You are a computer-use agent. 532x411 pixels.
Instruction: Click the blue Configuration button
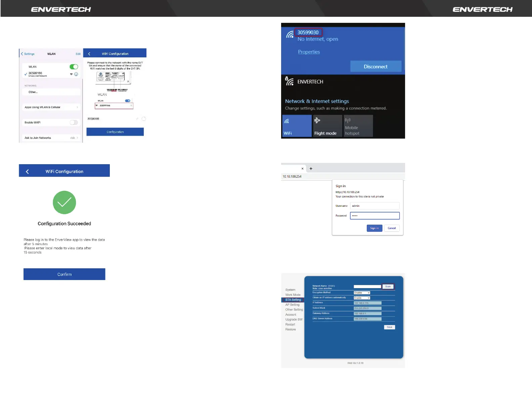(x=115, y=132)
